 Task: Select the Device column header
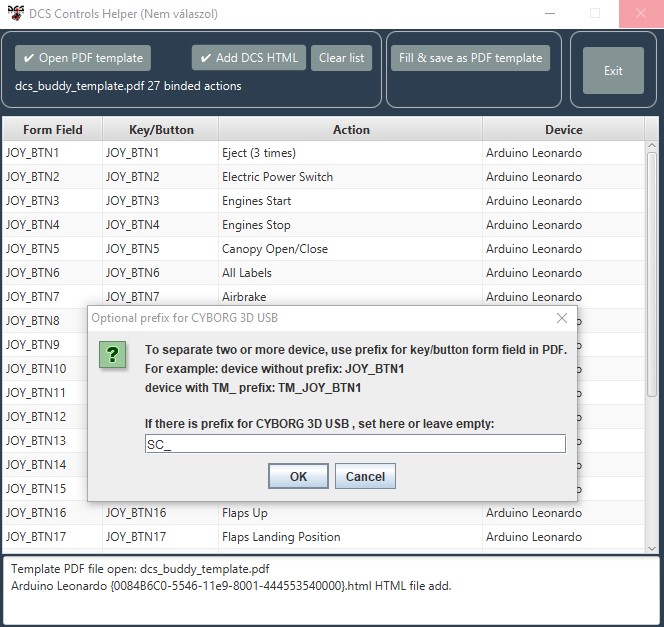pyautogui.click(x=563, y=129)
